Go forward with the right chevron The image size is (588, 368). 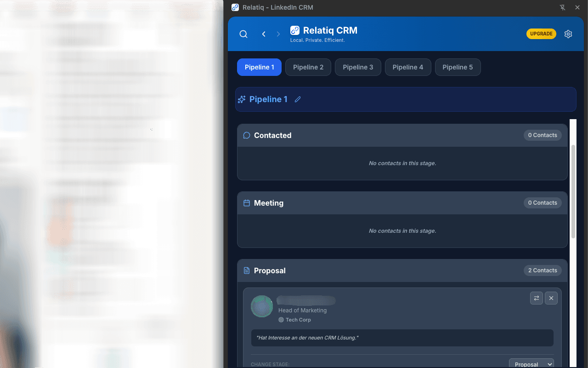coord(278,34)
